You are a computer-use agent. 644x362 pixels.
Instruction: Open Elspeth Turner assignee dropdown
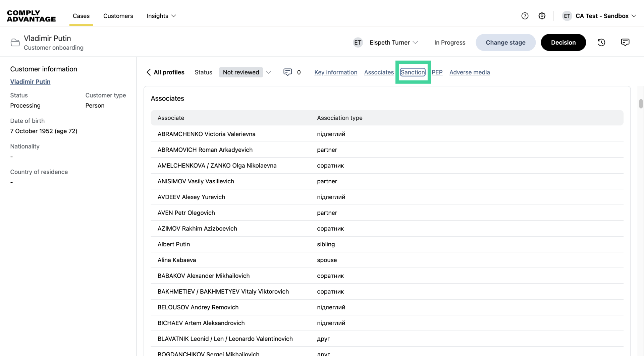coord(393,43)
